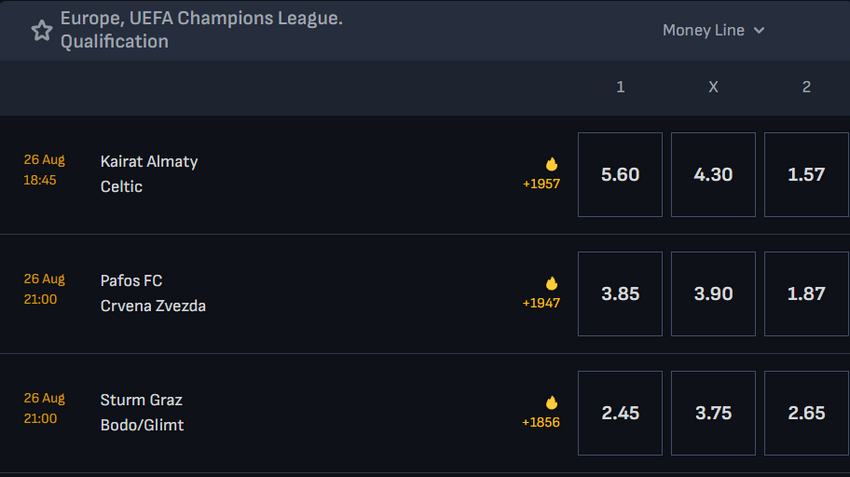Select Celtic win odds 1.57
850x477 pixels.
(x=806, y=175)
